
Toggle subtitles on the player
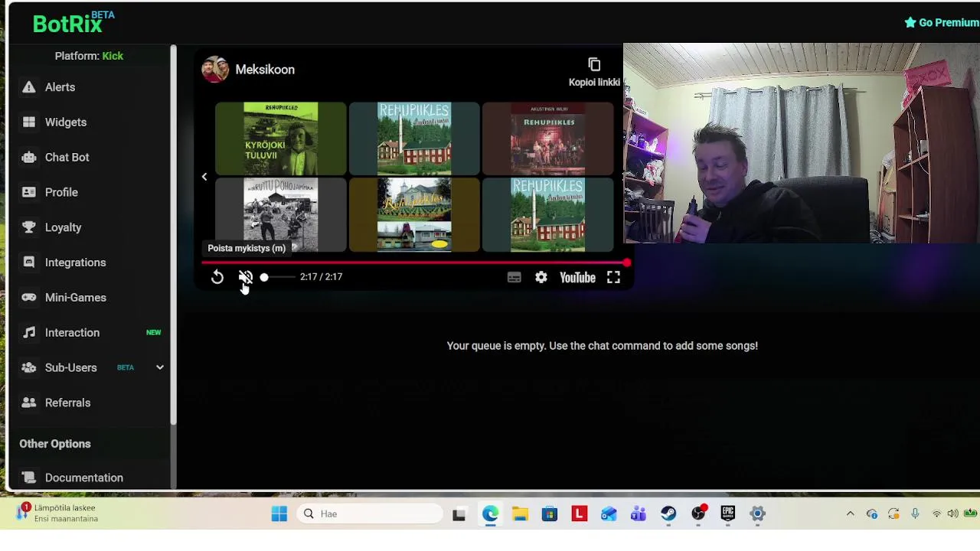(x=514, y=279)
